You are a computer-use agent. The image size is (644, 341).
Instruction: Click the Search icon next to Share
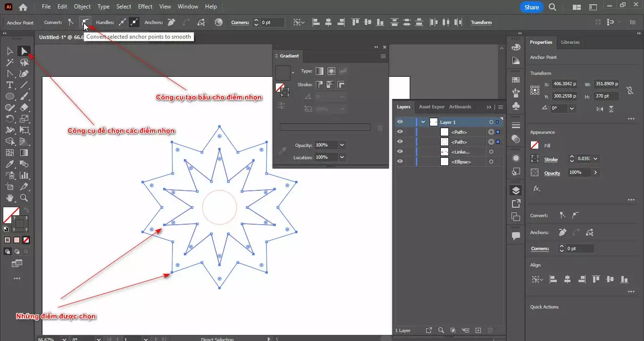tap(553, 7)
